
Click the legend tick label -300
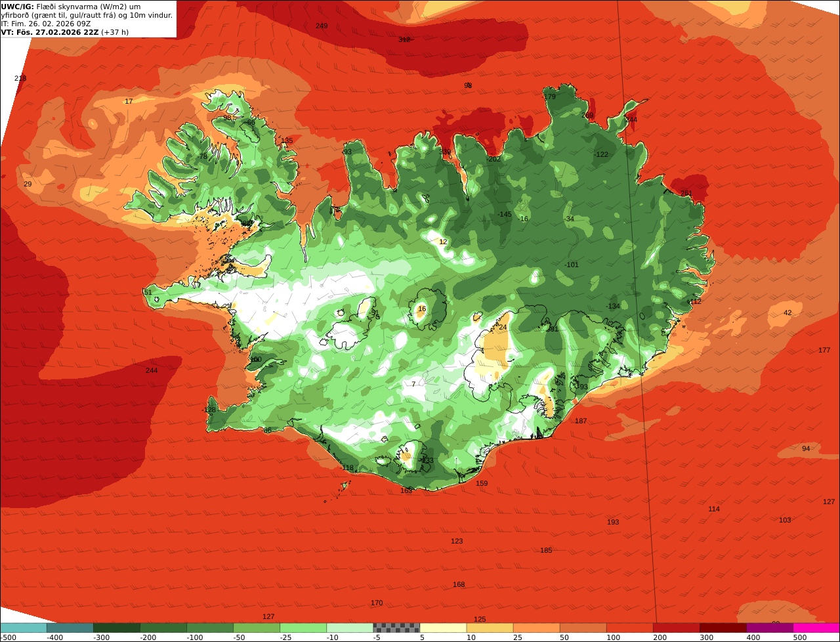[x=101, y=637]
